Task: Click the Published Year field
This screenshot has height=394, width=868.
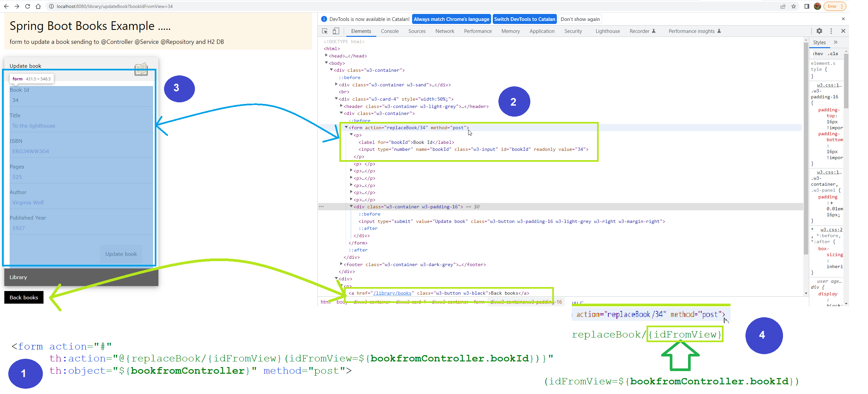Action: pyautogui.click(x=81, y=228)
